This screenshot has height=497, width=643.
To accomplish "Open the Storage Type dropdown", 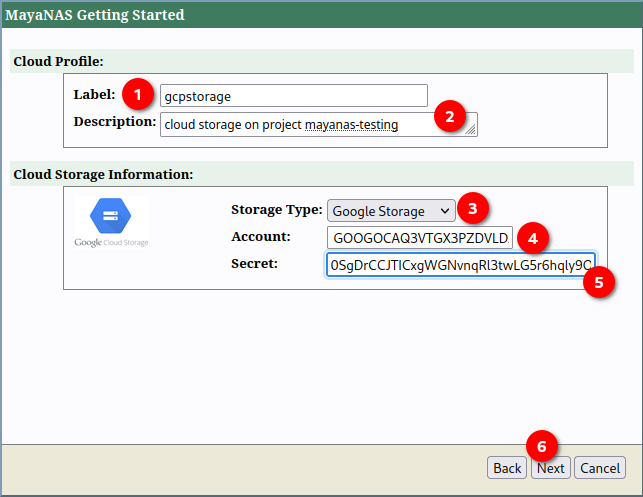I will click(391, 211).
